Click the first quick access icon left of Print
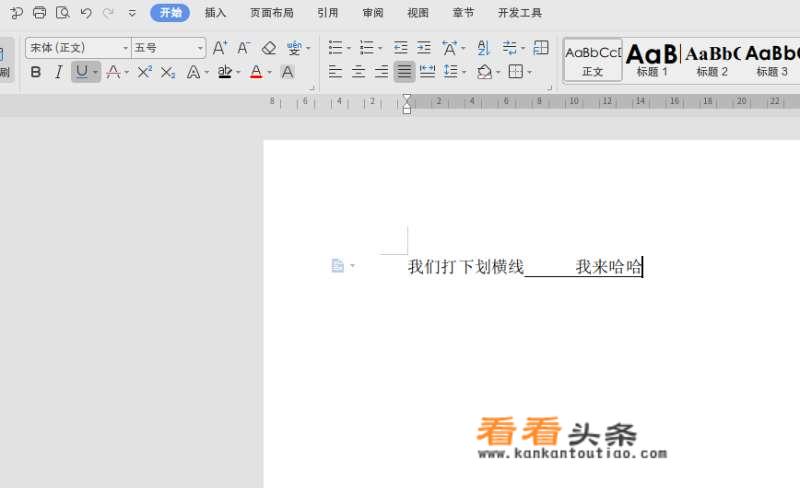This screenshot has height=488, width=800. coord(16,13)
